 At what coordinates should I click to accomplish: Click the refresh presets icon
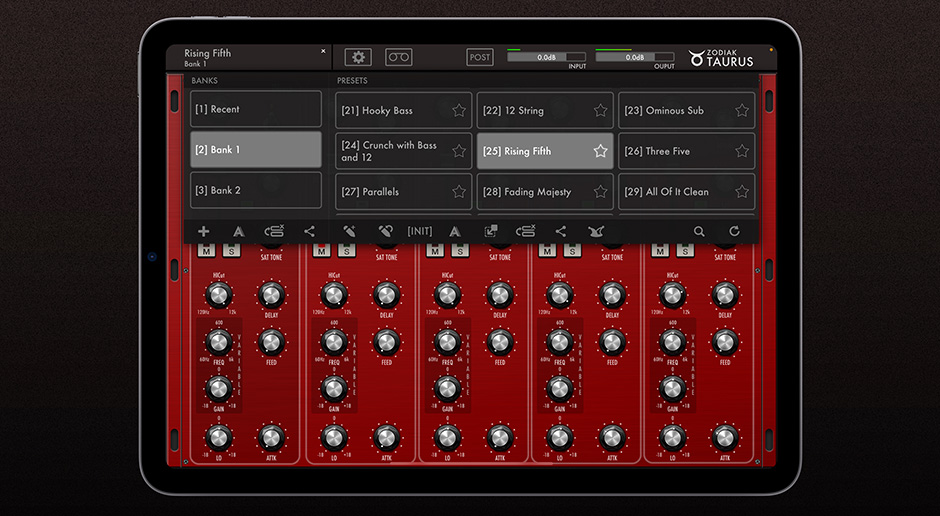coord(734,231)
